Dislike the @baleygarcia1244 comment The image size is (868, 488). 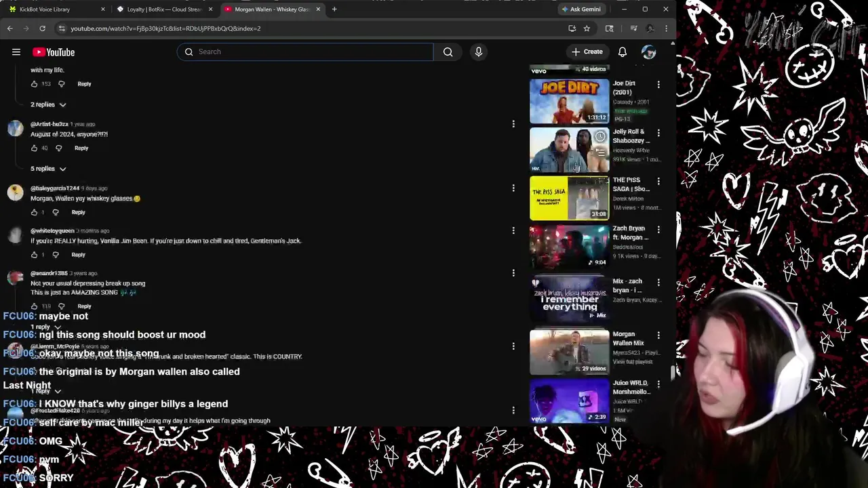56,212
